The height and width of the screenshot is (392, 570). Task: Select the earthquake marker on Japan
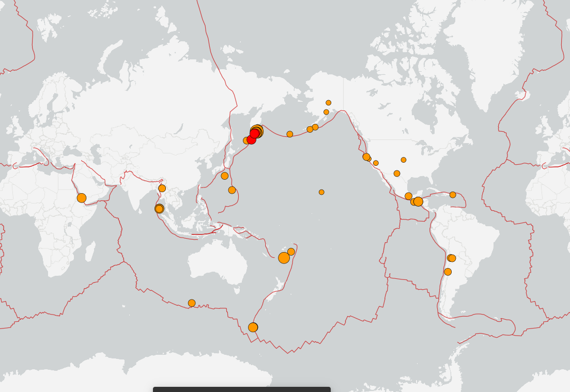225,176
